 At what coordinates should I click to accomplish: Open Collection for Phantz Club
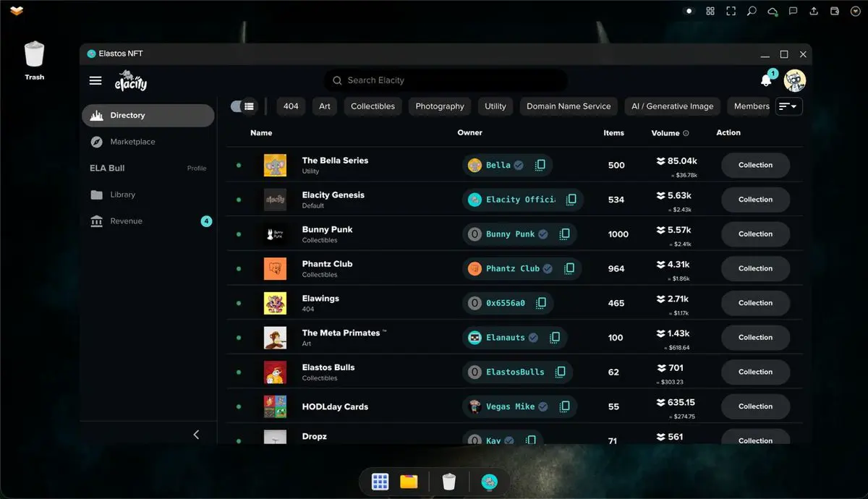pos(756,268)
